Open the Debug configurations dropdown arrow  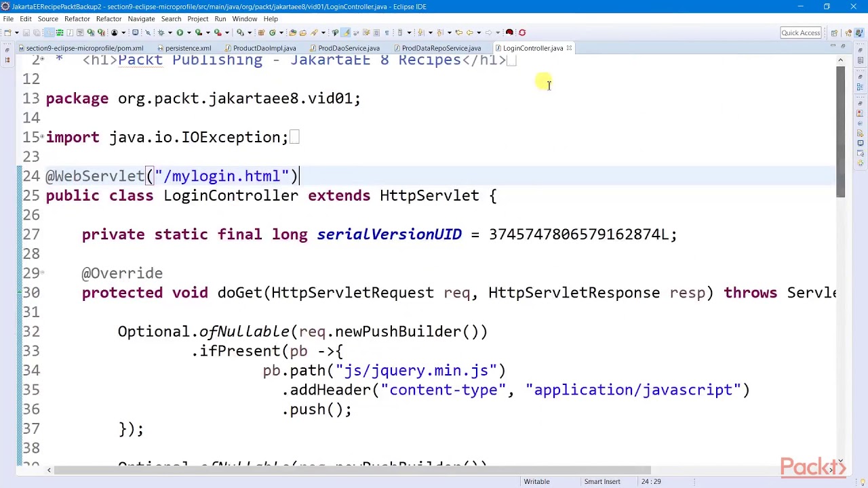[x=170, y=33]
